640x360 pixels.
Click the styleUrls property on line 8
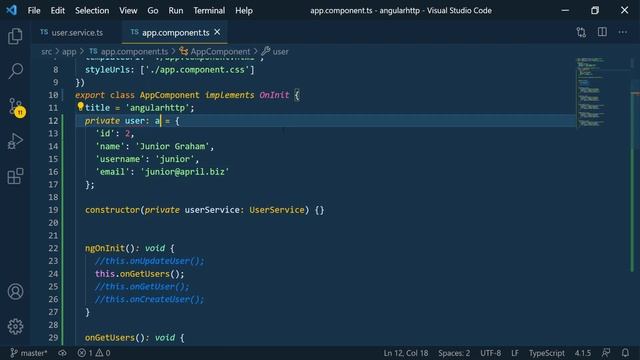(x=107, y=70)
